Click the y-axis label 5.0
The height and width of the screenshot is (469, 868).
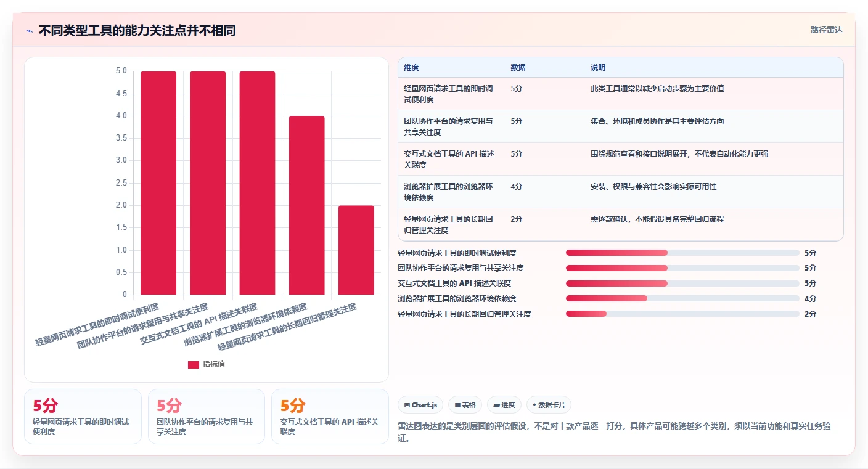click(121, 71)
